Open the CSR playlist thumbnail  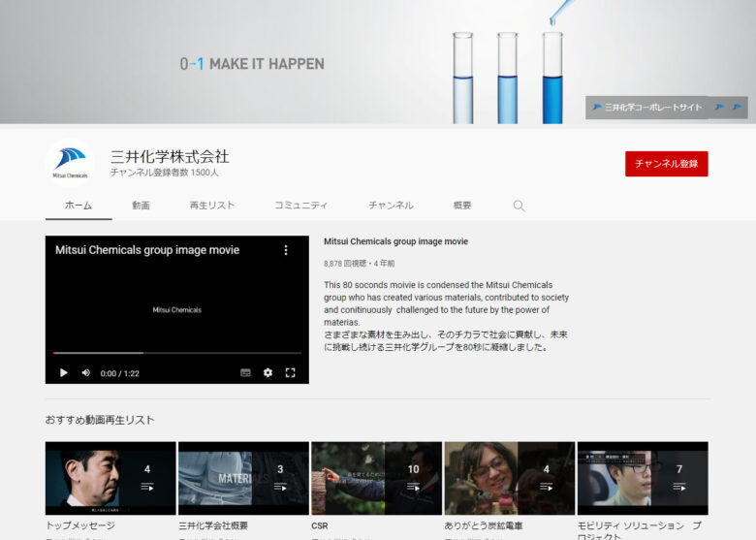click(x=377, y=478)
